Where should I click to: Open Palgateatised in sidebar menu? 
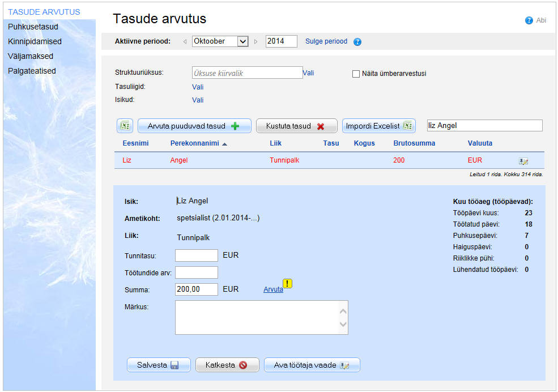32,71
